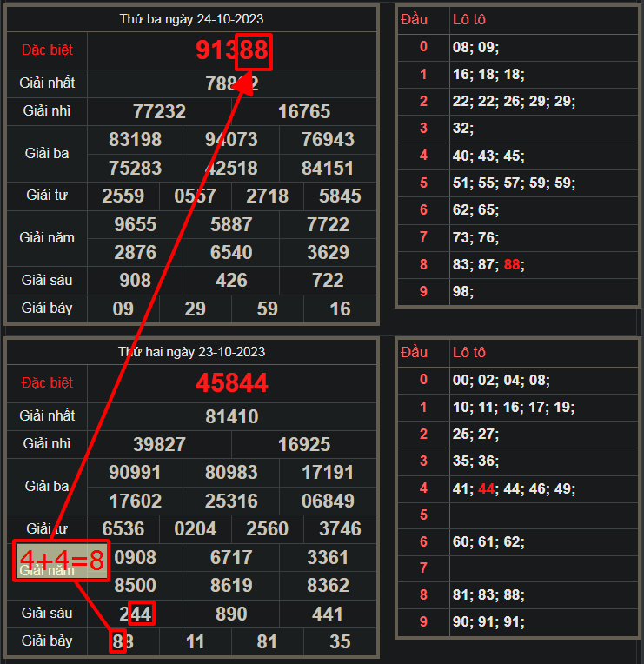Click the red highlighted 44 in bottom Lô tô list

pyautogui.click(x=488, y=488)
